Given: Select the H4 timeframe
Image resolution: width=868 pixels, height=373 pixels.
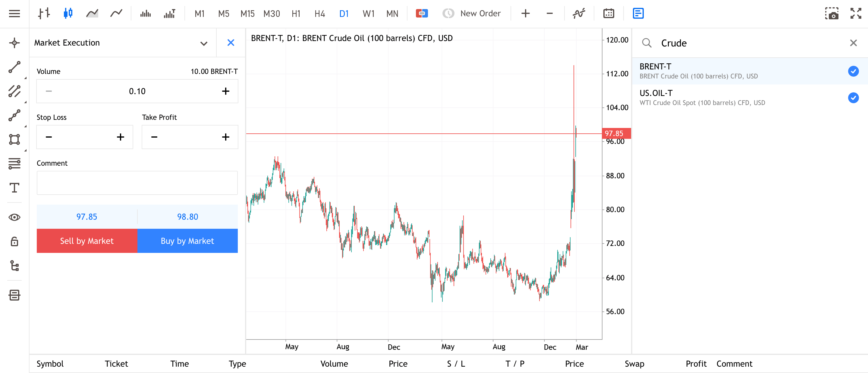Looking at the screenshot, I should tap(320, 14).
